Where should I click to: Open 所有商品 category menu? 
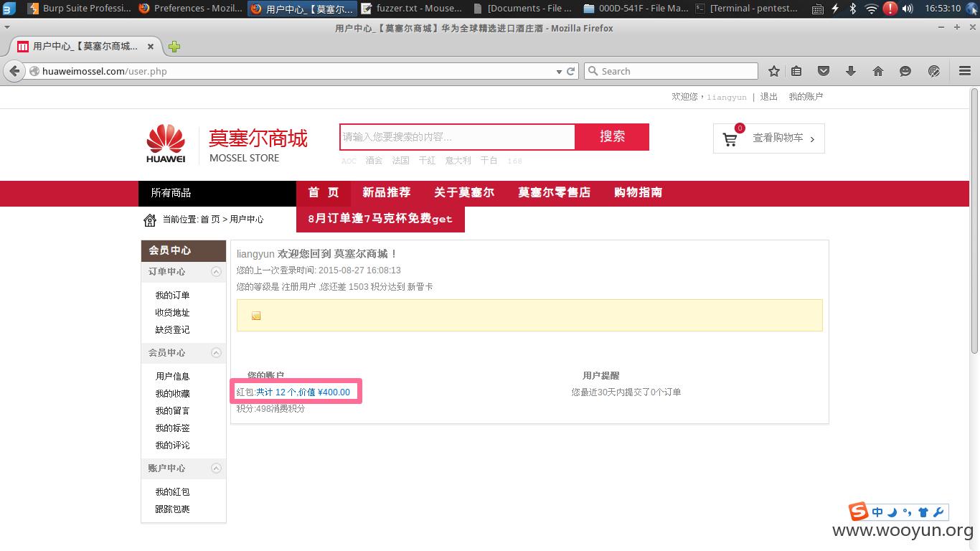coord(217,192)
